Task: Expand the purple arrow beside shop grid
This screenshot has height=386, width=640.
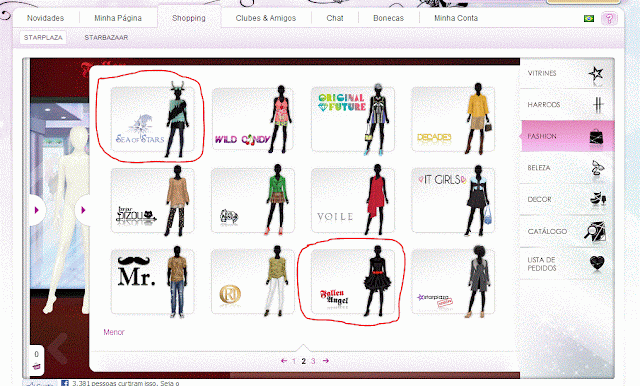Action: pyautogui.click(x=83, y=210)
